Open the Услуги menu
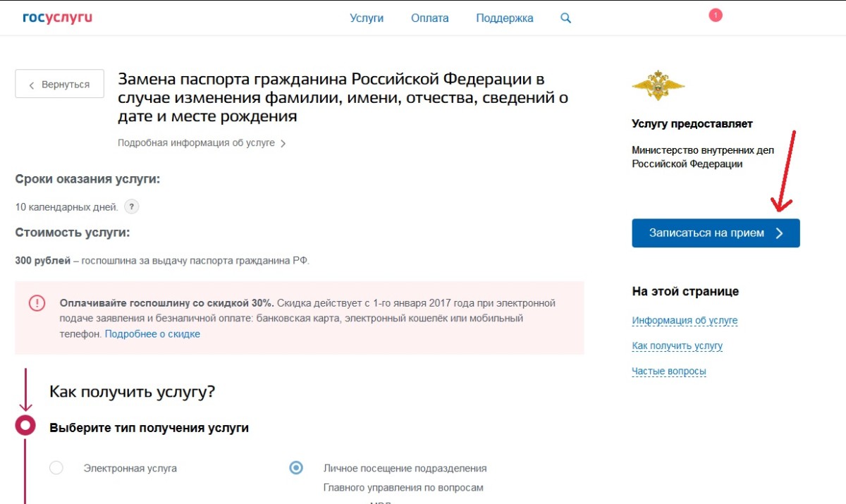The image size is (846, 504). [x=367, y=18]
